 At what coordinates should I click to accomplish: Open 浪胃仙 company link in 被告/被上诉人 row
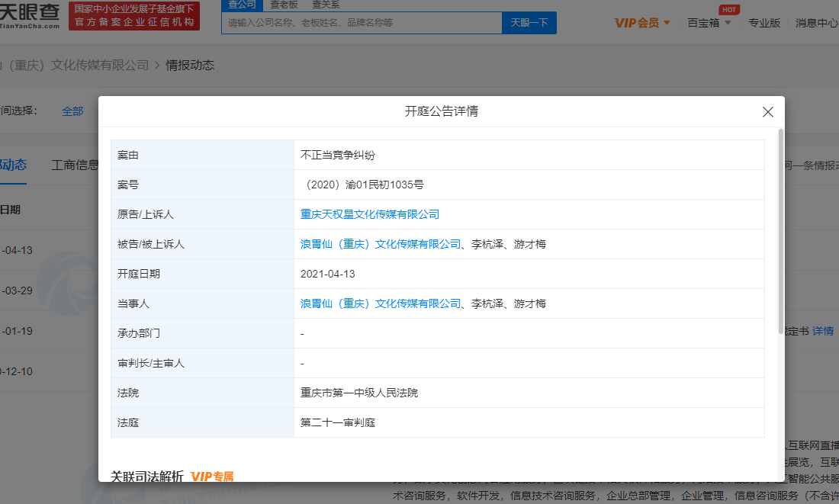pyautogui.click(x=381, y=244)
